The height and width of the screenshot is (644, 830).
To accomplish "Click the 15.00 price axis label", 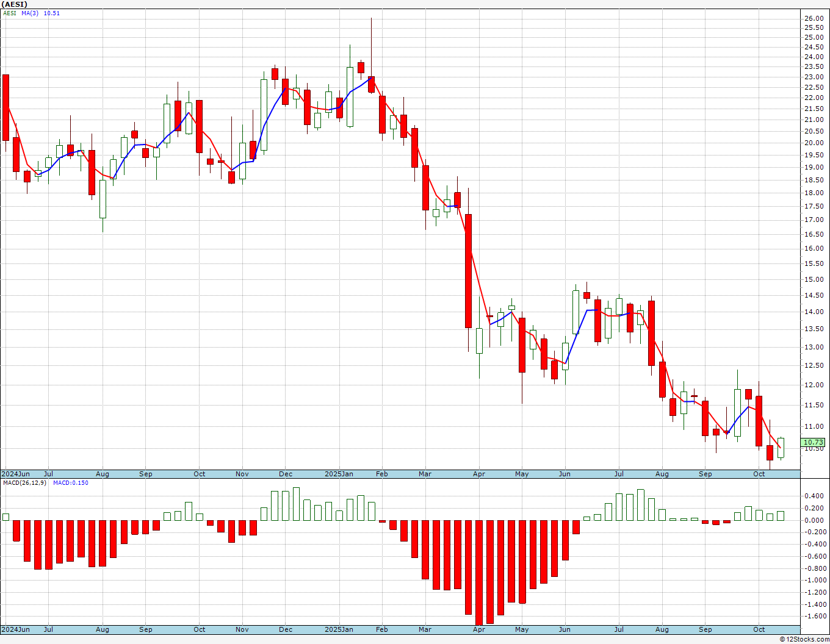I will click(x=814, y=279).
